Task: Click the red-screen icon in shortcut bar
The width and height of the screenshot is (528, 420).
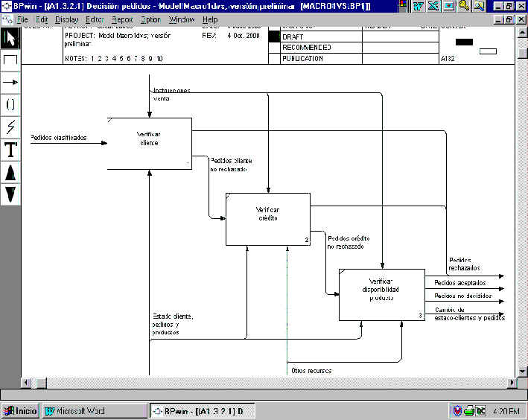Action: coord(449,6)
